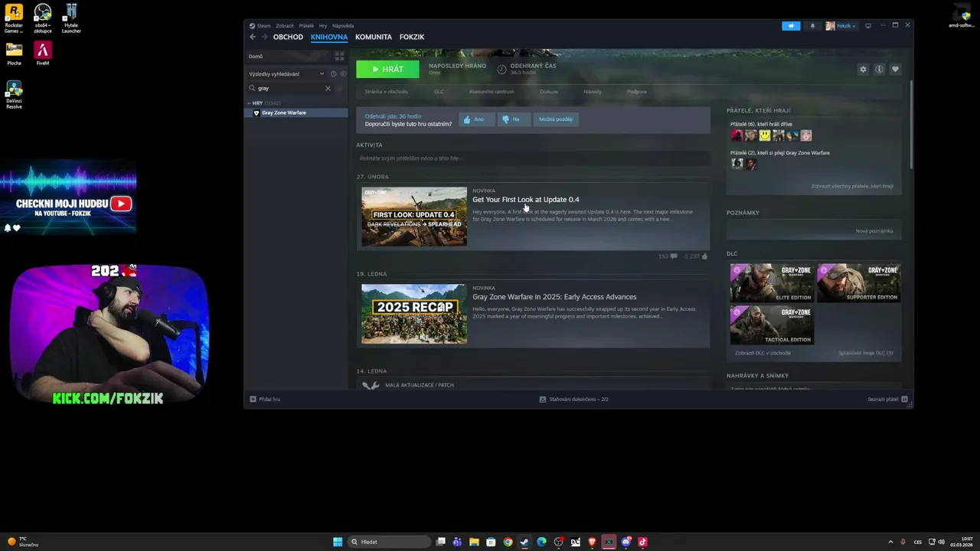The image size is (980, 551).
Task: Show ready-to-play games filter icon
Action: pyautogui.click(x=342, y=73)
